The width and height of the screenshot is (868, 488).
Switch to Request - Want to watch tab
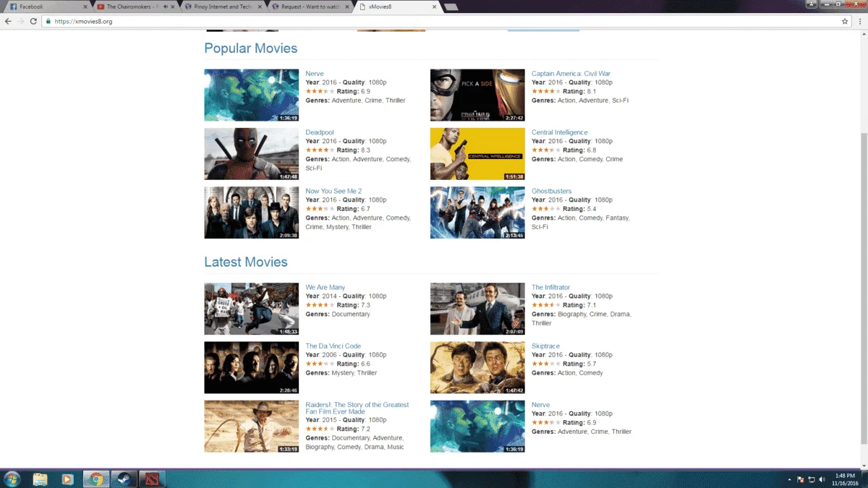[311, 7]
